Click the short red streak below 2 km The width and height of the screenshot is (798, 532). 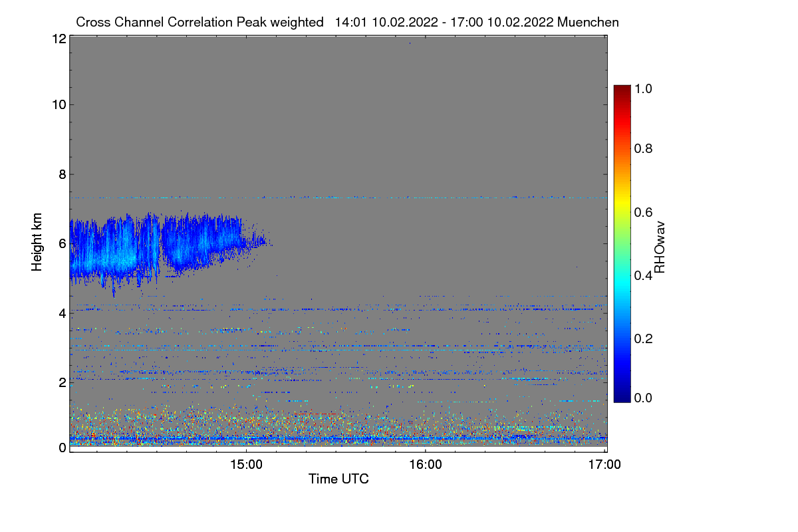pyautogui.click(x=318, y=414)
